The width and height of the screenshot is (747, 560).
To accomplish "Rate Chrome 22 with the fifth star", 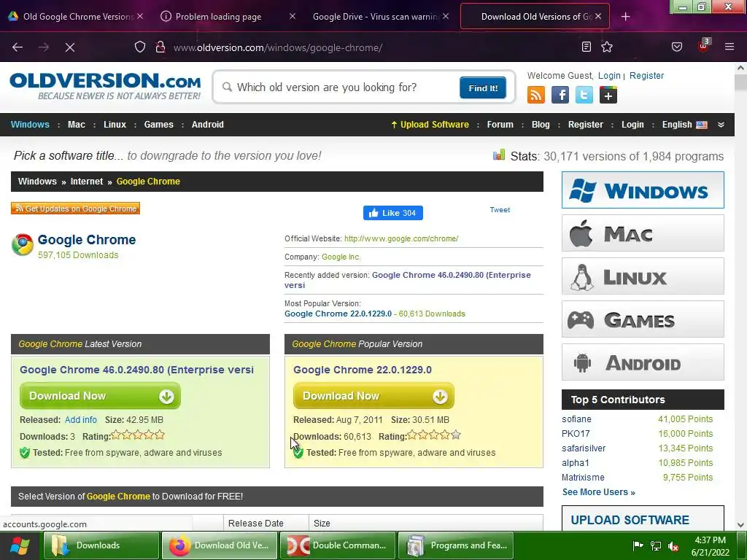I will pyautogui.click(x=456, y=435).
